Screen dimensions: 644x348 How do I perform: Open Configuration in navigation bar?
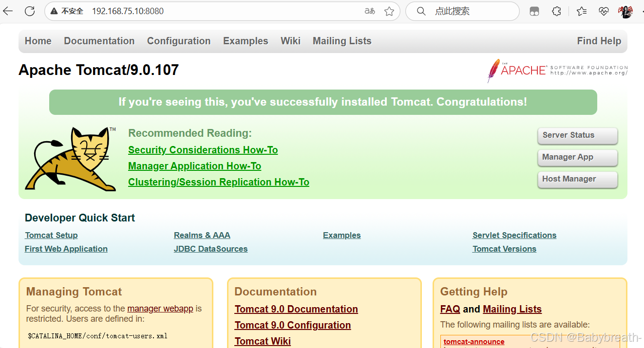click(x=179, y=41)
